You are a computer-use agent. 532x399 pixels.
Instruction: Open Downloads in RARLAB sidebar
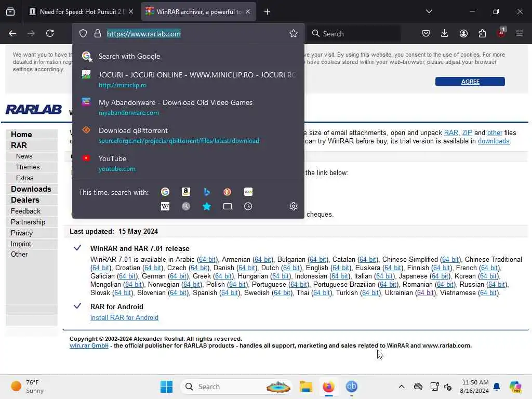point(32,189)
